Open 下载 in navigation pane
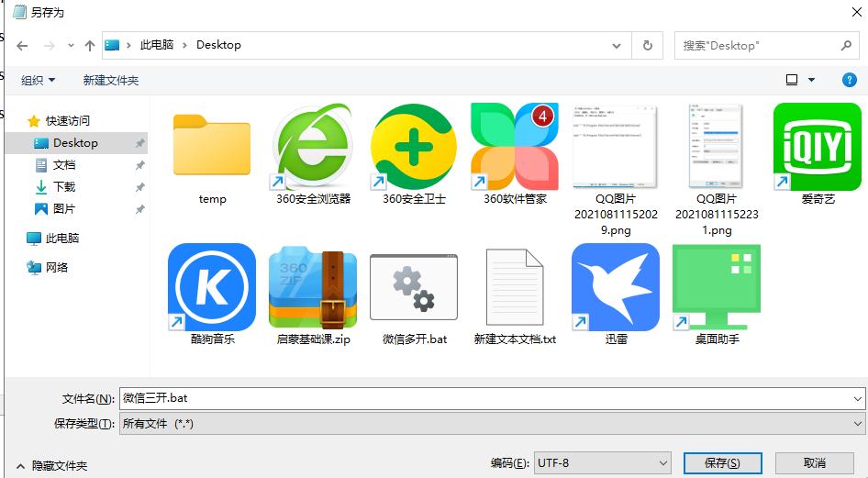Viewport: 868px width, 478px height. (64, 187)
